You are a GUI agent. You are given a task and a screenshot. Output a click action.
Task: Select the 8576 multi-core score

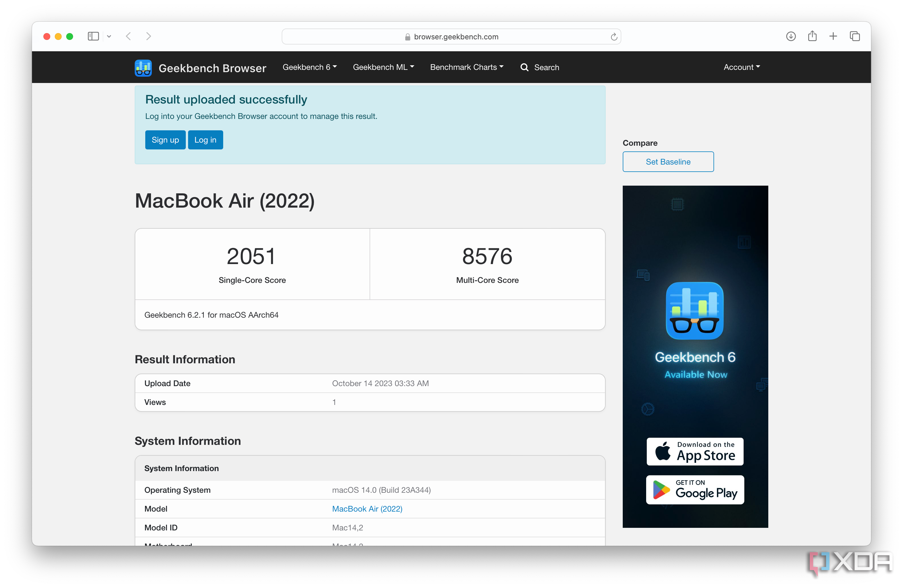(487, 256)
